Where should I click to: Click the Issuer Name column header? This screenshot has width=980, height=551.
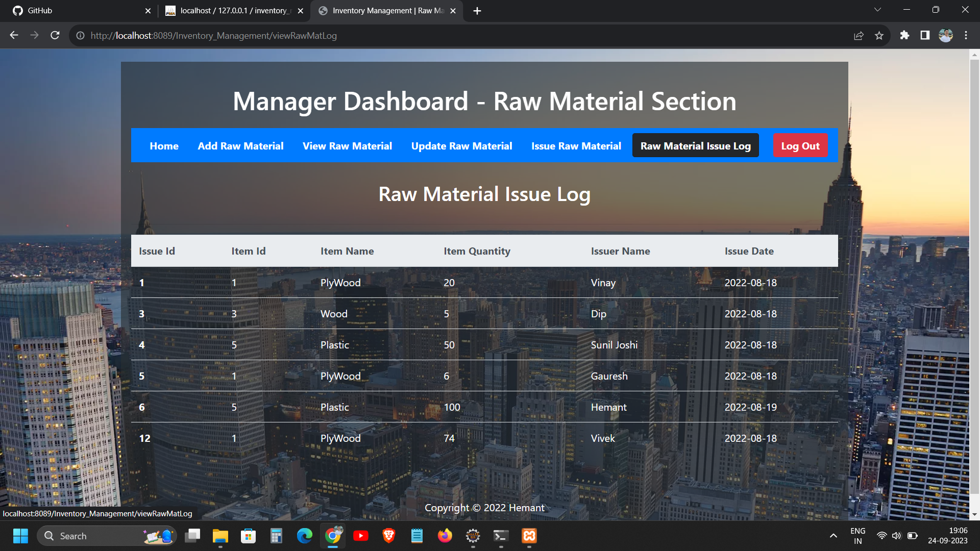click(619, 251)
